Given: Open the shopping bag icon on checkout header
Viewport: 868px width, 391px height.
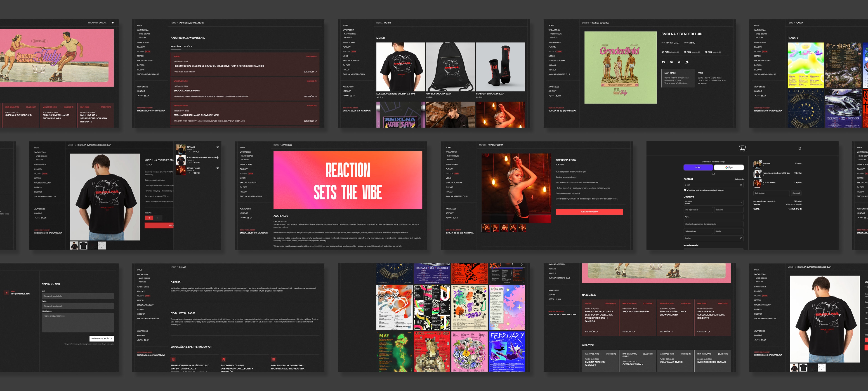Looking at the screenshot, I should tap(800, 148).
